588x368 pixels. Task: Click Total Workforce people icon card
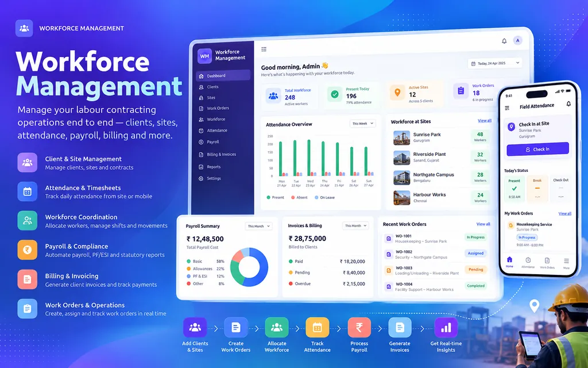273,96
